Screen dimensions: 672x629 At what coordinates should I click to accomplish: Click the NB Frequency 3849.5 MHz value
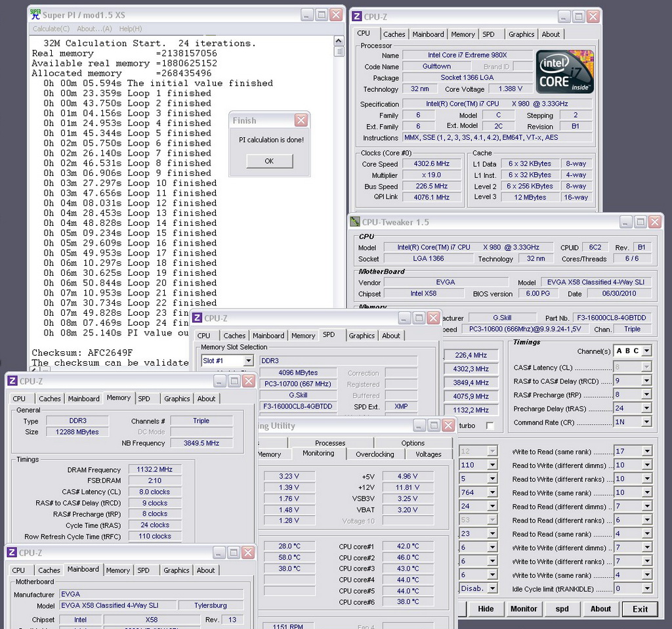(201, 443)
